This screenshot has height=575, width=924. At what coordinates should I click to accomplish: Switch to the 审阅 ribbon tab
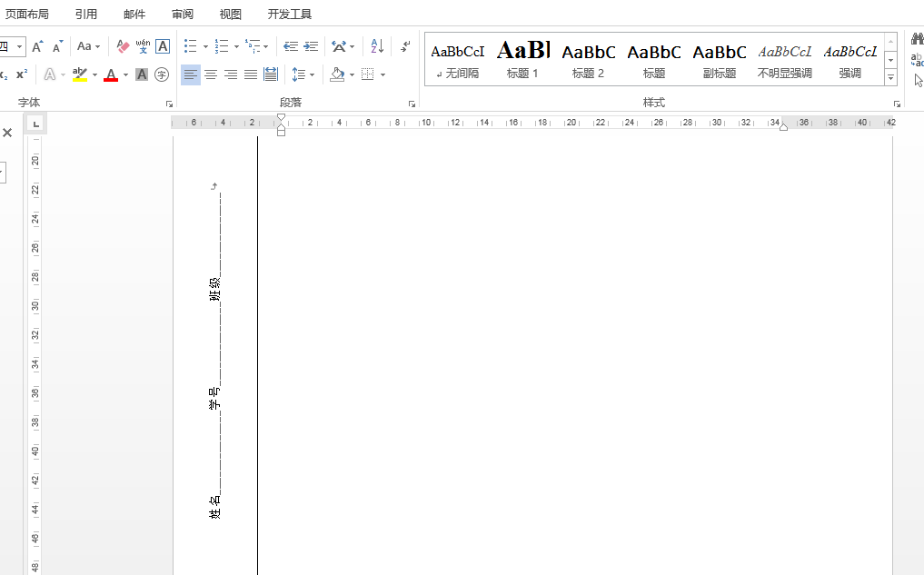(x=182, y=14)
